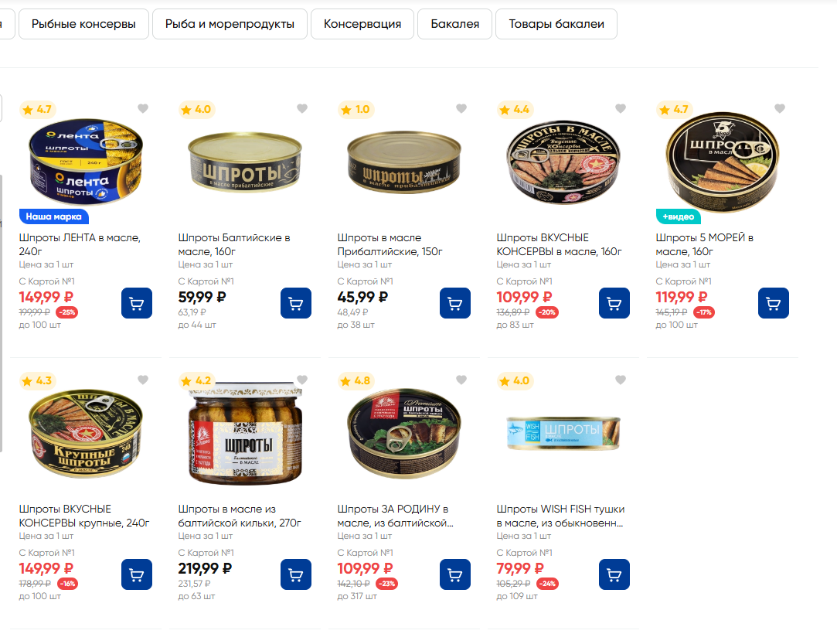
Task: Add Шпроты Балтийские 160г to cart
Action: coord(296,303)
